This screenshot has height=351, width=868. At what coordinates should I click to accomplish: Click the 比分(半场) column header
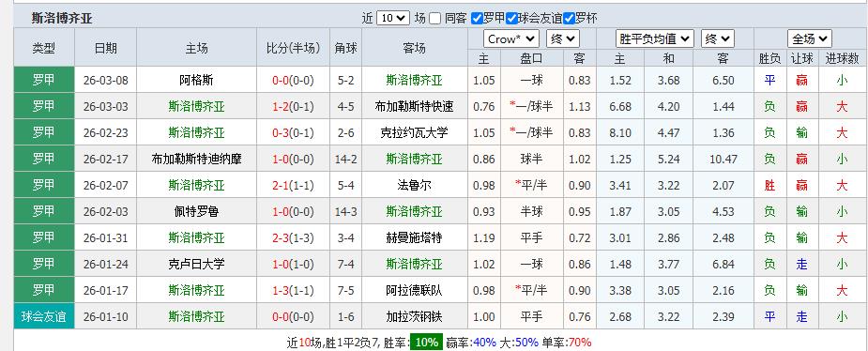click(x=293, y=48)
